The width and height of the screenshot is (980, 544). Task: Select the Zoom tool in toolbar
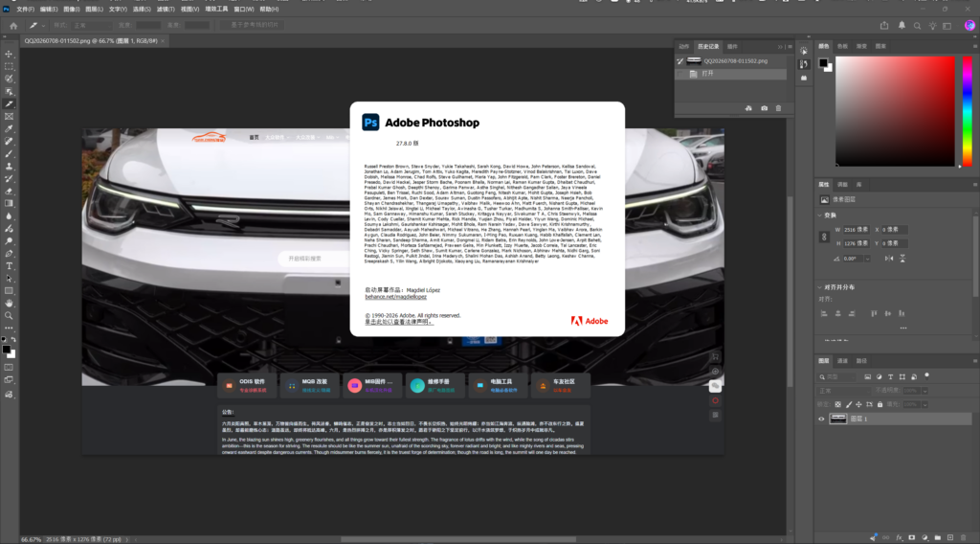click(9, 316)
